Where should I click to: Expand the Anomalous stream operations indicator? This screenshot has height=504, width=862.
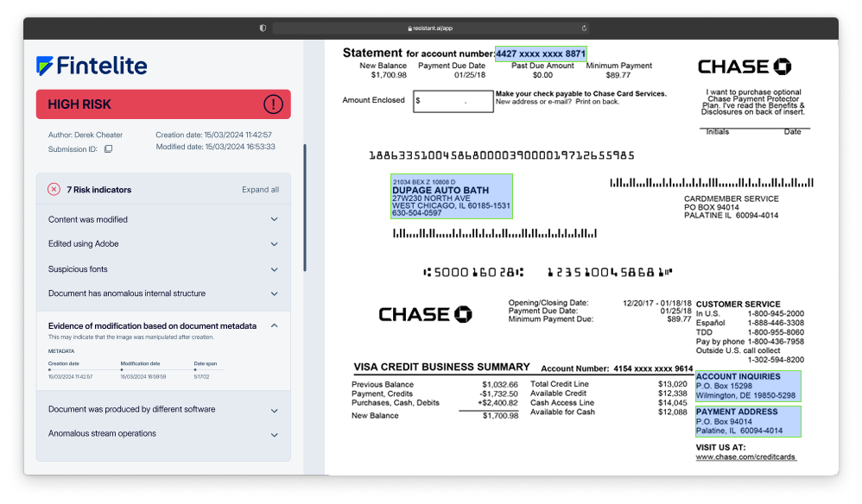click(275, 434)
